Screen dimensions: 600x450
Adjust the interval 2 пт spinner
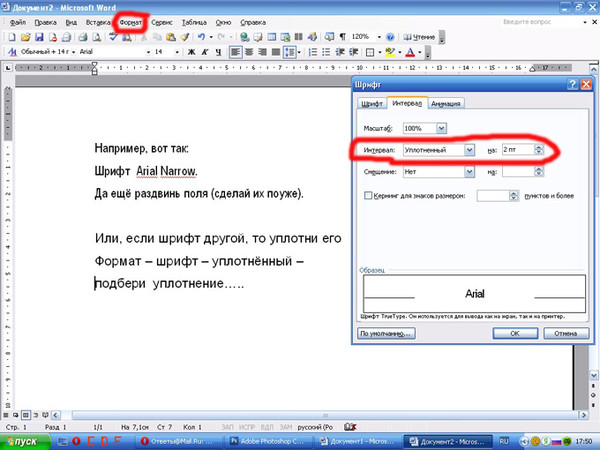pyautogui.click(x=538, y=150)
